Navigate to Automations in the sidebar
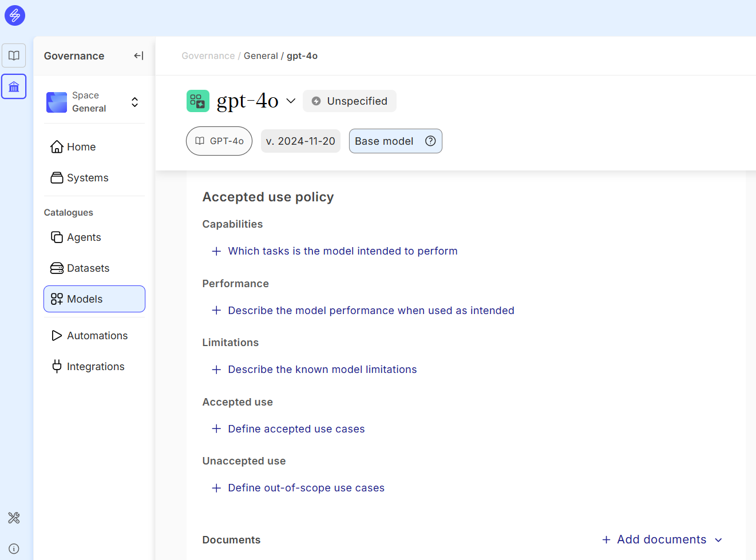756x560 pixels. [97, 336]
